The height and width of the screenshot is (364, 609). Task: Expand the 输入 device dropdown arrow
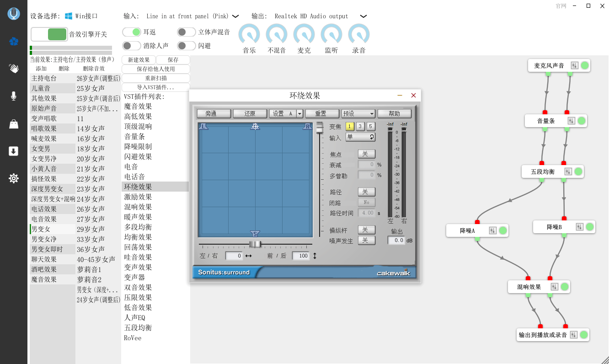pyautogui.click(x=235, y=16)
